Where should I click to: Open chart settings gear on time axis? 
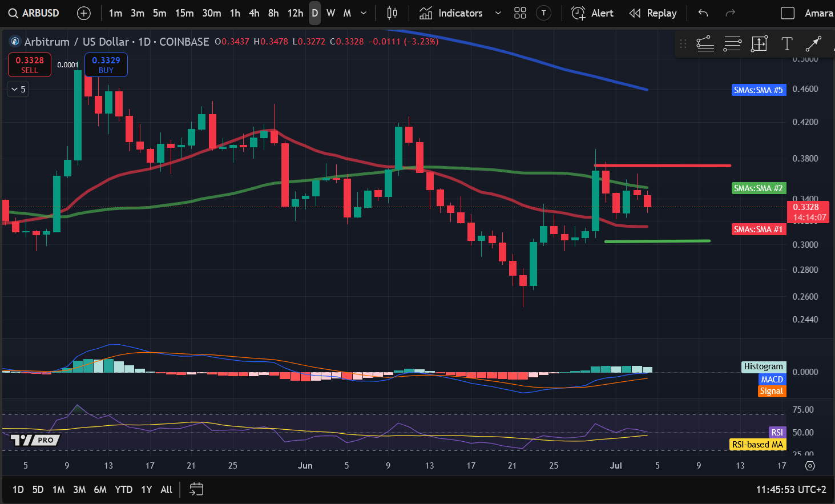click(x=810, y=466)
